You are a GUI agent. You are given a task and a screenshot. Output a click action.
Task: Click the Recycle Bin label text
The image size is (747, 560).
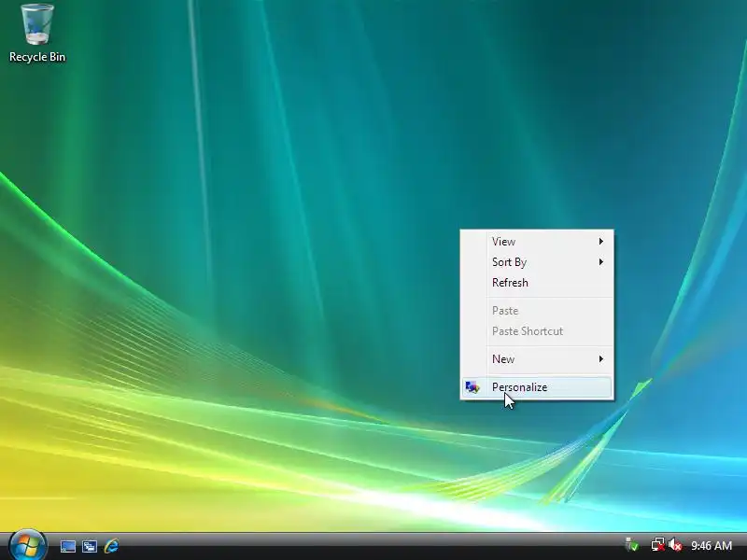[37, 57]
